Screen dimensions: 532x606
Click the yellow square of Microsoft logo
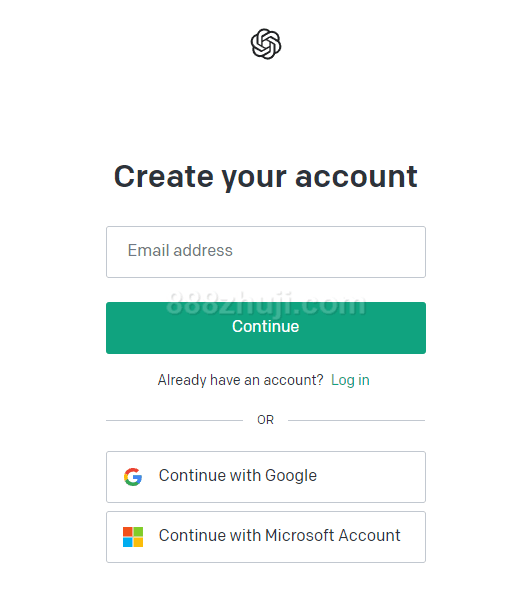click(x=138, y=542)
